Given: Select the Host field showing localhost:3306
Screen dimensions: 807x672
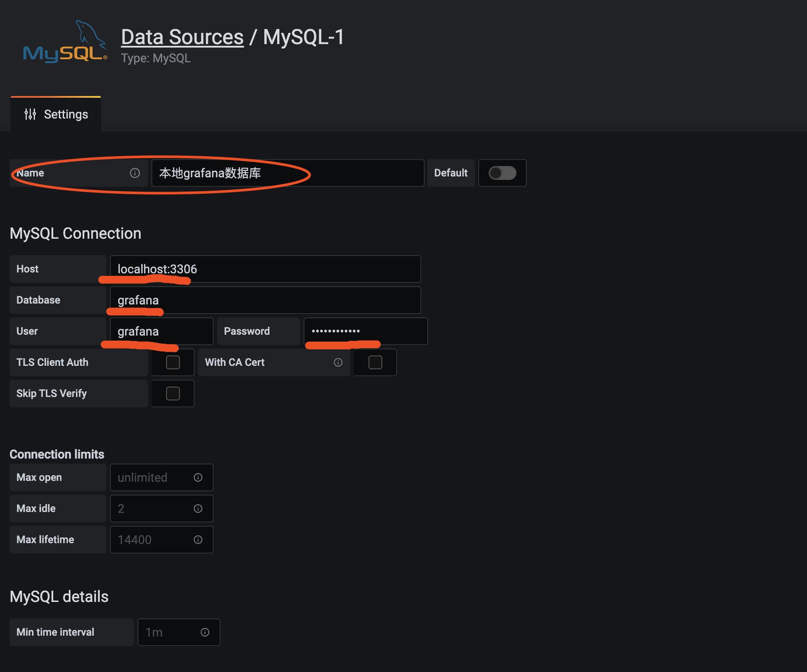Looking at the screenshot, I should coord(265,269).
